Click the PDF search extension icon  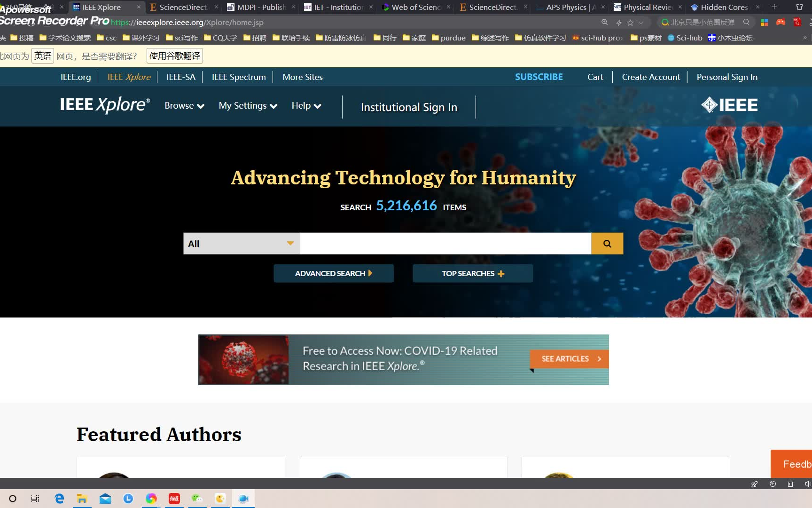[797, 22]
